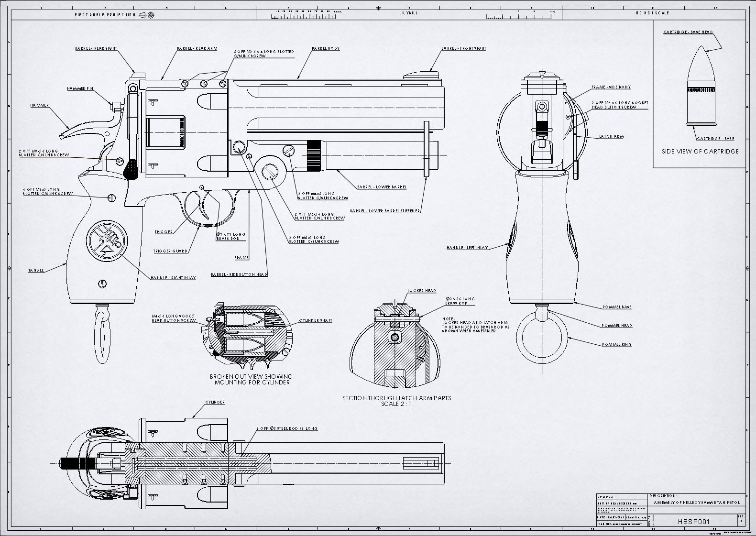Click the 'SCALE 2 : 1' text
The image size is (756, 536).
point(396,404)
